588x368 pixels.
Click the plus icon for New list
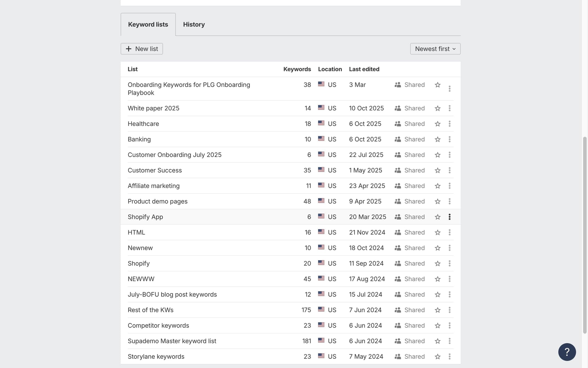129,49
